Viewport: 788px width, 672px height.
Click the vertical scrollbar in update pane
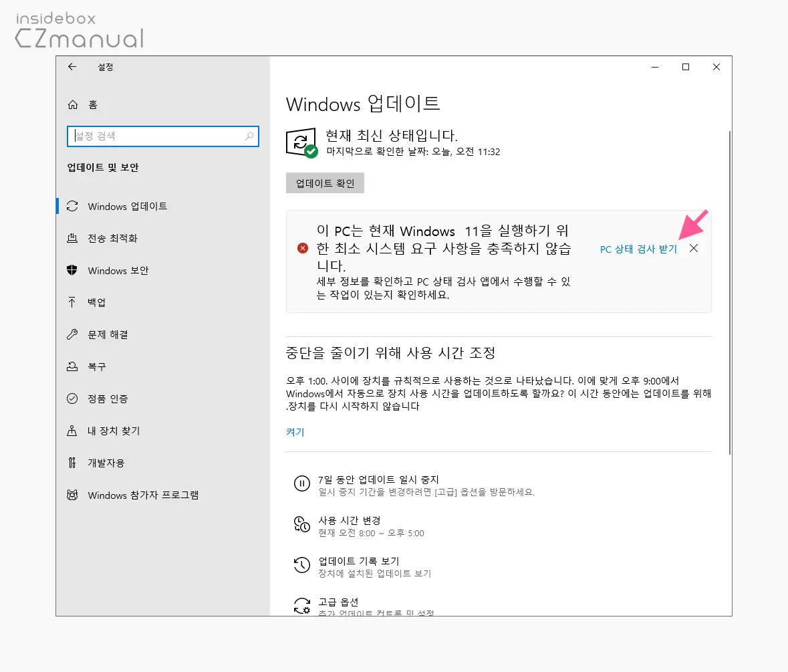729,292
